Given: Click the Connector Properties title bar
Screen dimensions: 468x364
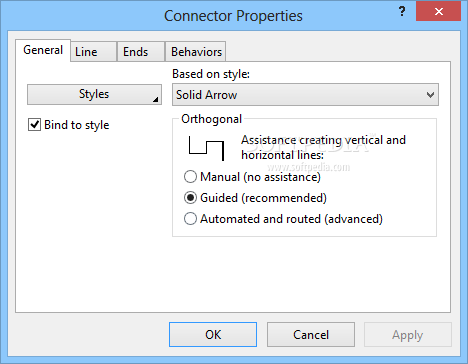Looking at the screenshot, I should click(x=233, y=16).
